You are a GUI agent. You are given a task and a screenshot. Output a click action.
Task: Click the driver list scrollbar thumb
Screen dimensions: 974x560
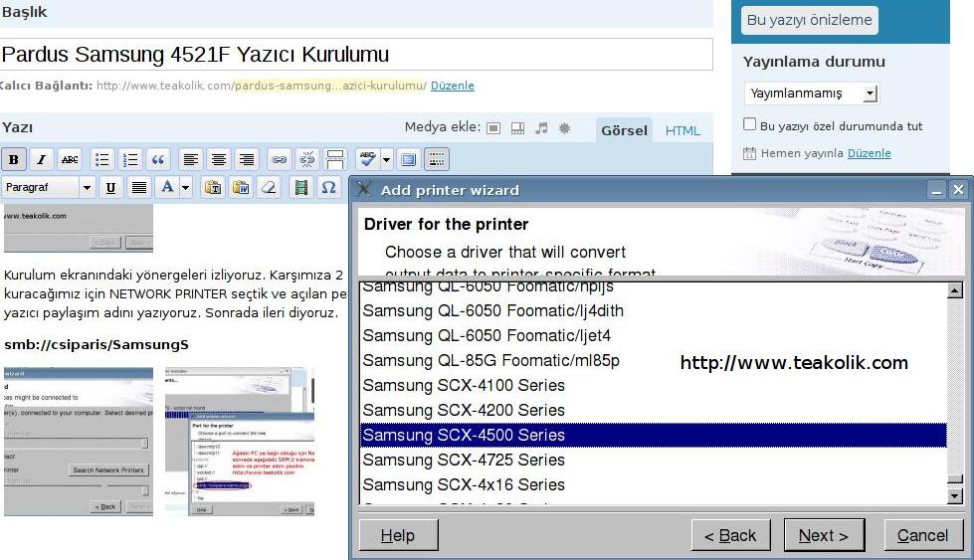pyautogui.click(x=955, y=478)
